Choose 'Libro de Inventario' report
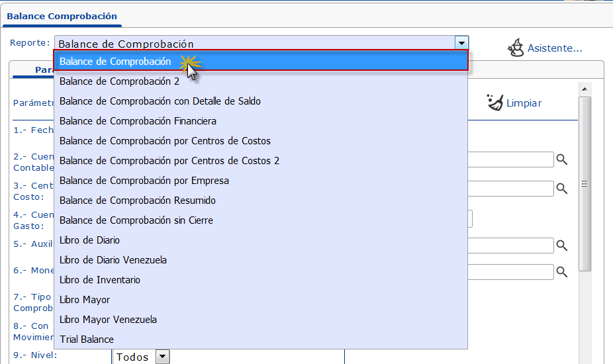The image size is (613, 364). pos(261,280)
